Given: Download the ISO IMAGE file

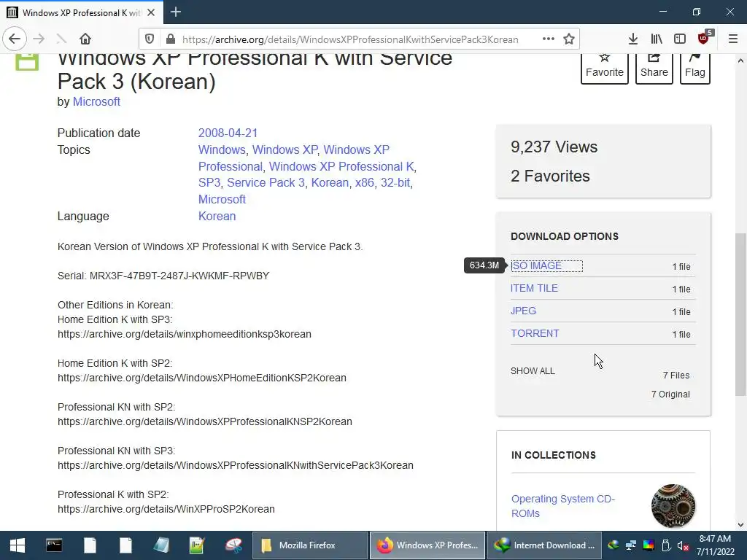Looking at the screenshot, I should point(536,265).
